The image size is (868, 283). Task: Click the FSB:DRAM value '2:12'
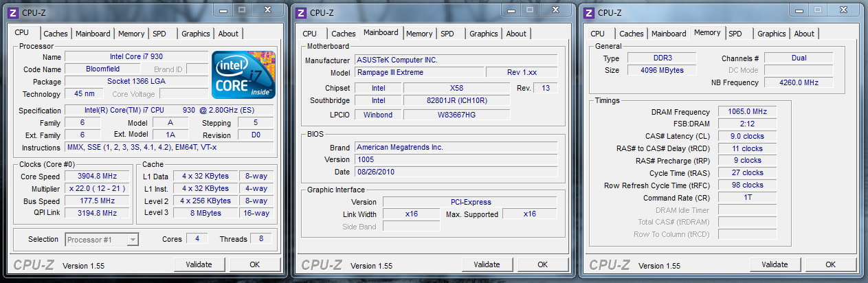pyautogui.click(x=748, y=124)
